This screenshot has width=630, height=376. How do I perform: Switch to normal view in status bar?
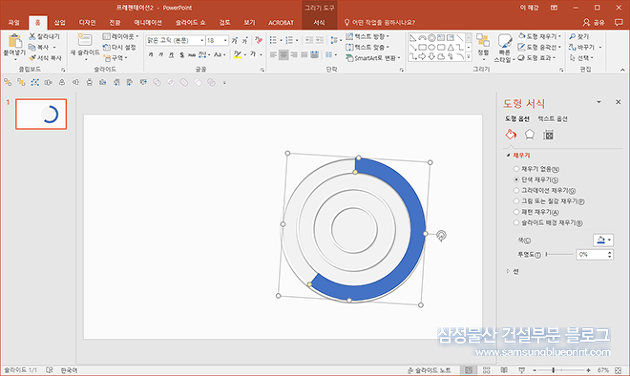[x=468, y=370]
